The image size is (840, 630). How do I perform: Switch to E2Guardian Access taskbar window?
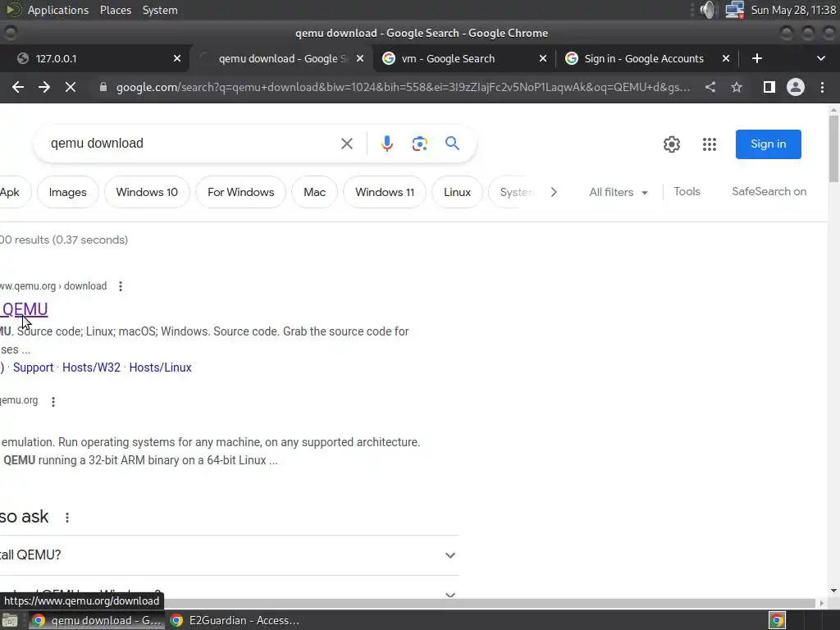pos(235,620)
